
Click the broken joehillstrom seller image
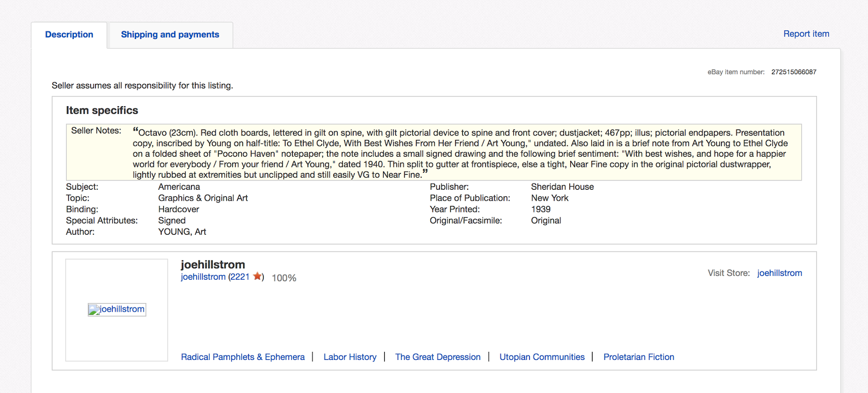[117, 310]
